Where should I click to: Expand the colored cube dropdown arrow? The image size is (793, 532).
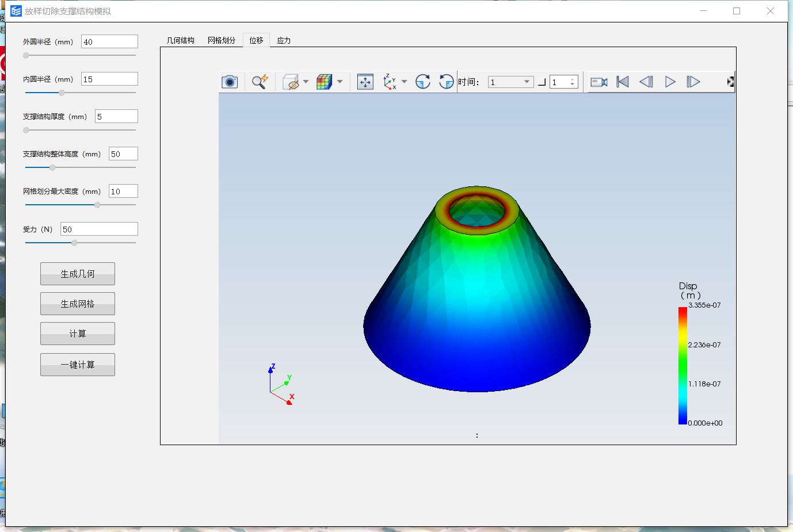click(x=340, y=82)
